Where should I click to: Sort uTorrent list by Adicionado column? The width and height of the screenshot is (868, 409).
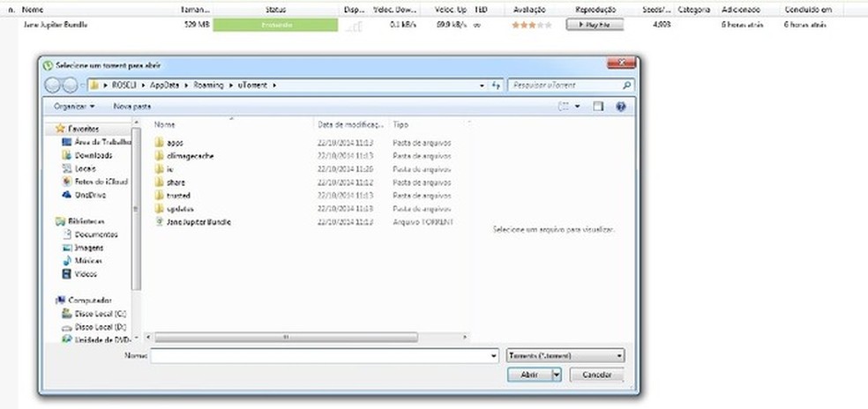[741, 10]
